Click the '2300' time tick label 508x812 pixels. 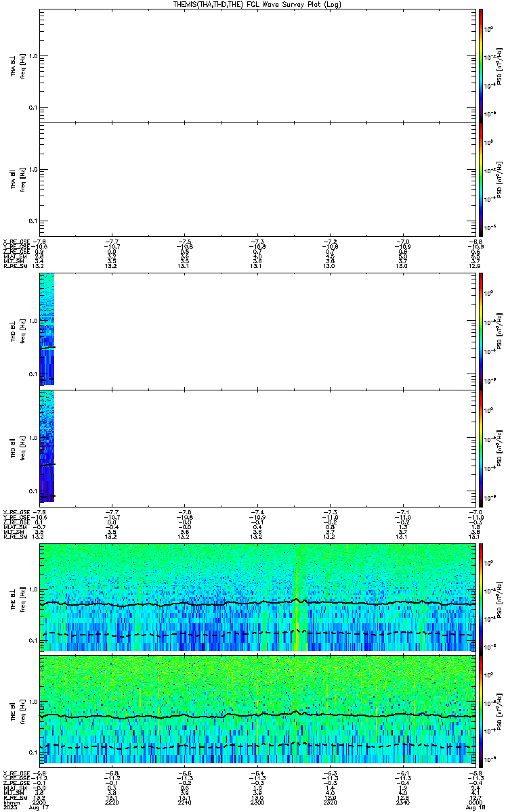point(257,802)
